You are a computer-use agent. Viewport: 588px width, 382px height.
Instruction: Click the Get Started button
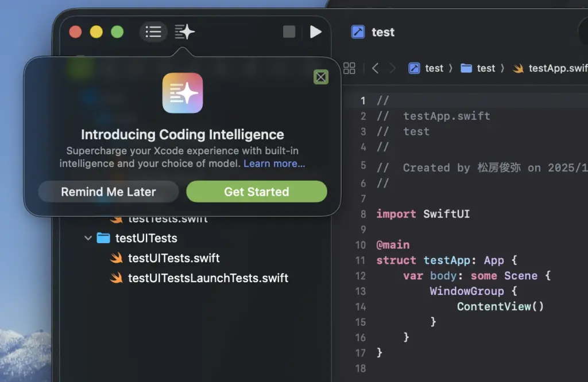257,192
